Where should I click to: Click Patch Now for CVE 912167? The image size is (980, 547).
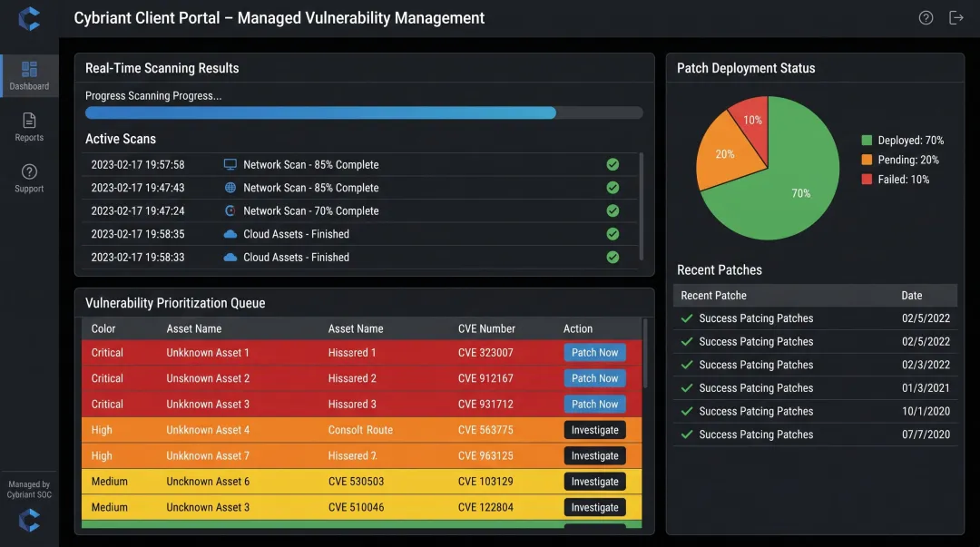coord(594,378)
